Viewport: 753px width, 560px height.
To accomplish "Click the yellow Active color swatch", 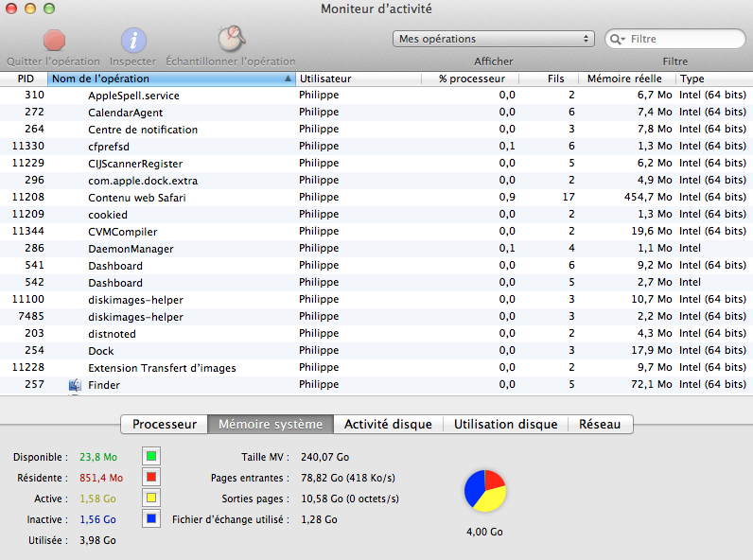I will tap(151, 498).
